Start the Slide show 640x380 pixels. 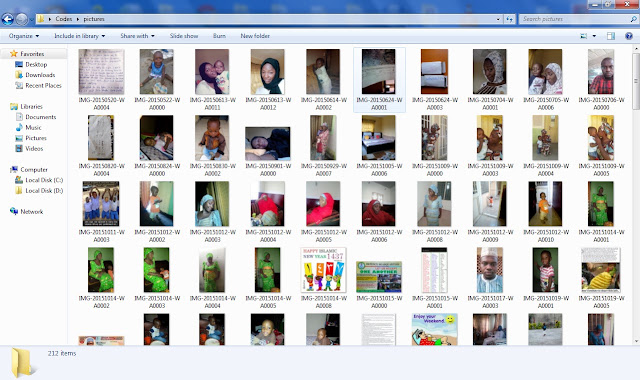click(184, 36)
